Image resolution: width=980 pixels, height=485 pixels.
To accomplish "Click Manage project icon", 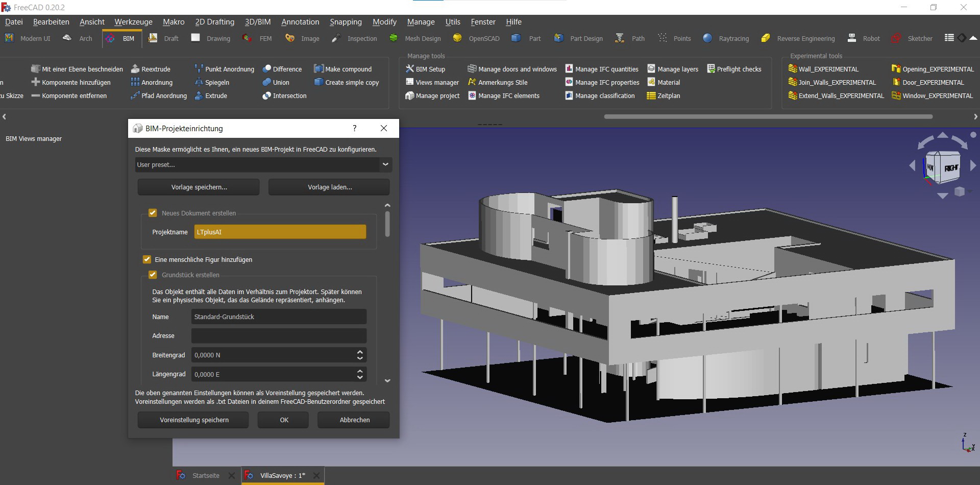I will [409, 95].
